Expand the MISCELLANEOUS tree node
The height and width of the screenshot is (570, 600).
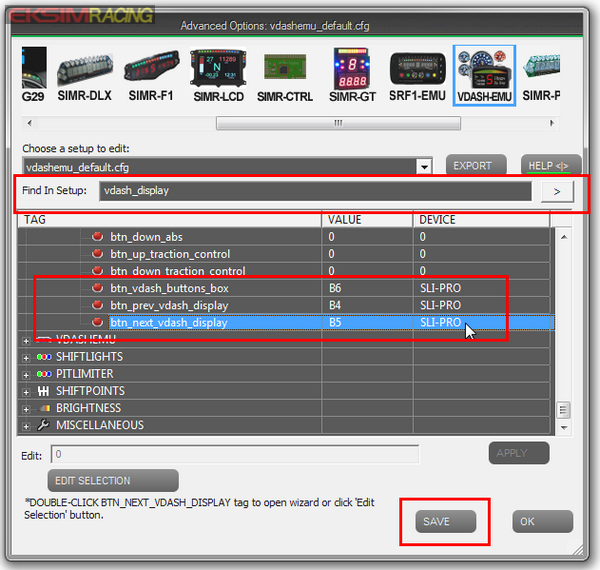click(26, 426)
